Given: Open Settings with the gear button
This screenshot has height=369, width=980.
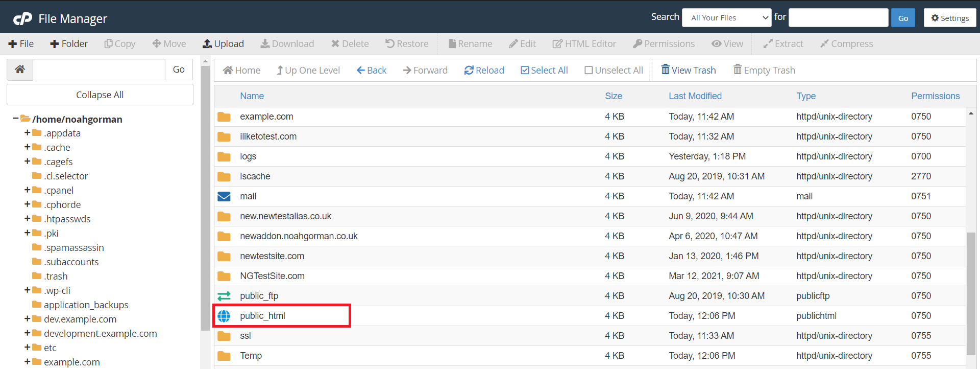Looking at the screenshot, I should point(949,18).
